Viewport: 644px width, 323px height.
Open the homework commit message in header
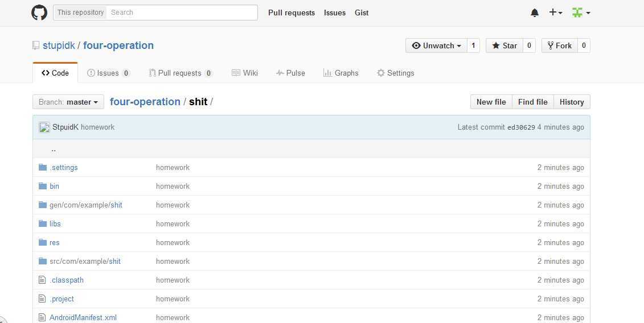coord(98,127)
